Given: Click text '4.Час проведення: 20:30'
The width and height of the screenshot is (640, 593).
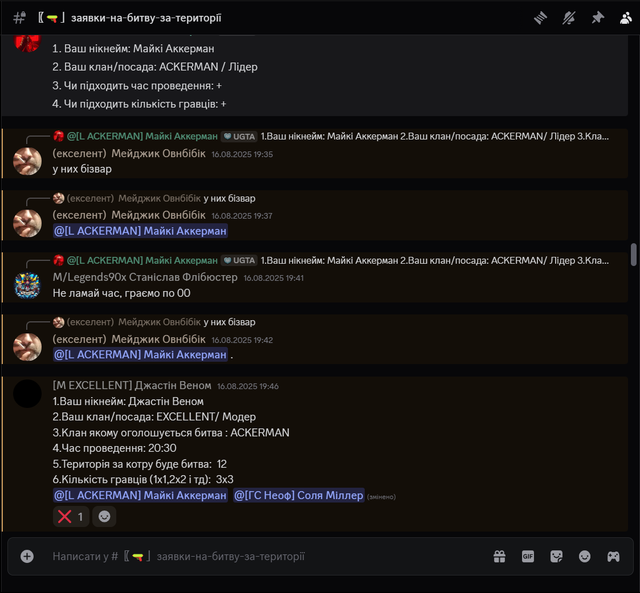Looking at the screenshot, I should click(x=114, y=448).
